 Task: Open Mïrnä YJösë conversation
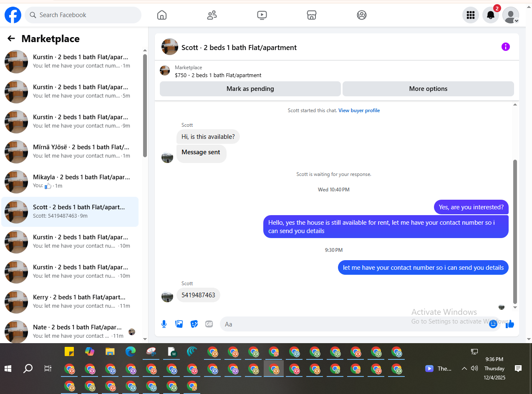coord(70,152)
